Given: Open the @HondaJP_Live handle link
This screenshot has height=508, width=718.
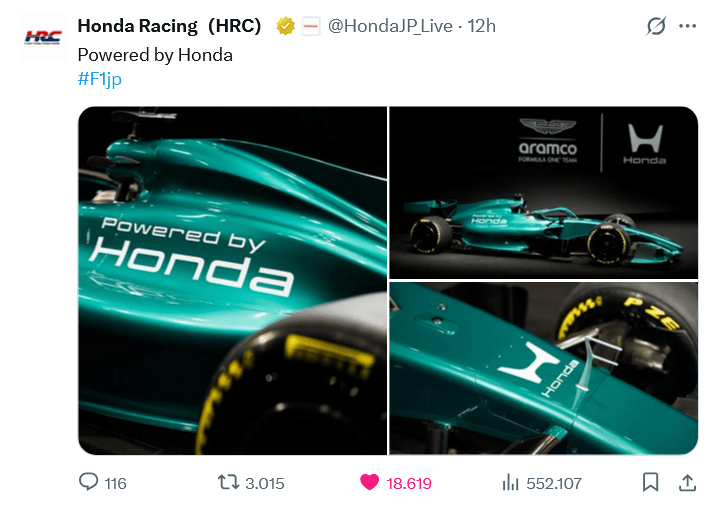Looking at the screenshot, I should (x=390, y=26).
